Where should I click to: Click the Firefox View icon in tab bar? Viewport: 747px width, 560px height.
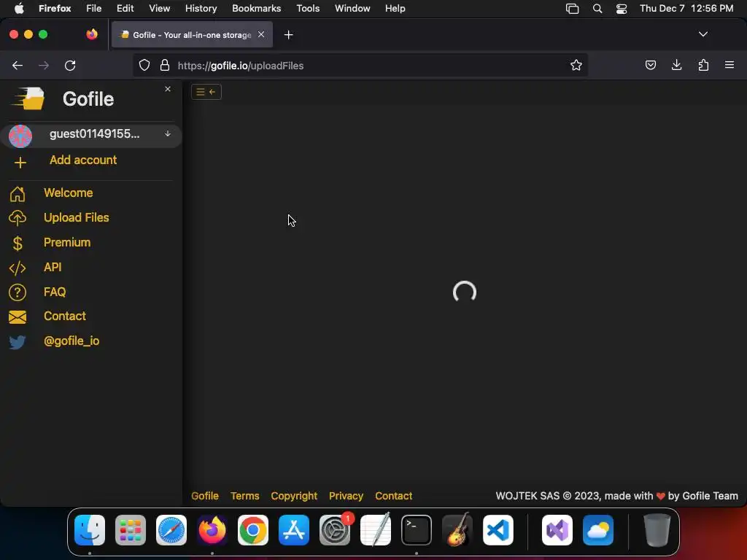coord(92,34)
